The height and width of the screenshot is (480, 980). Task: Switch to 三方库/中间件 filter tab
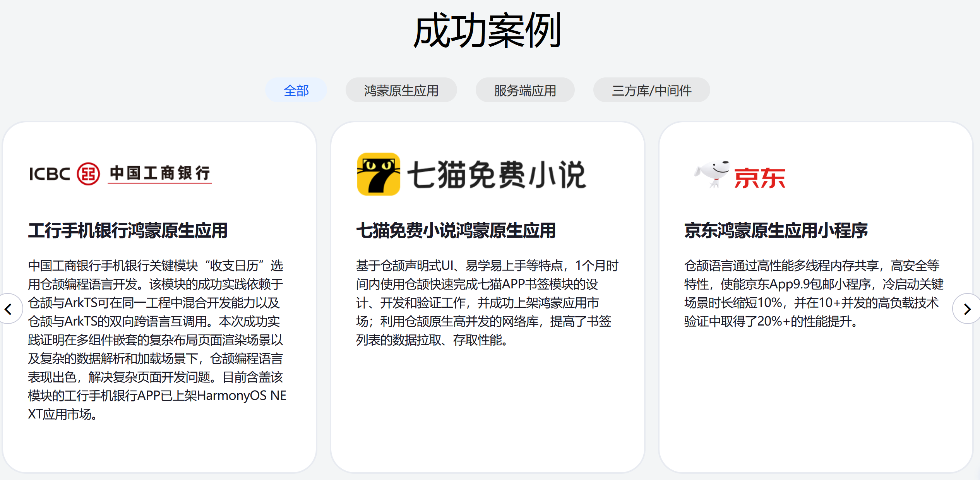[x=651, y=91]
